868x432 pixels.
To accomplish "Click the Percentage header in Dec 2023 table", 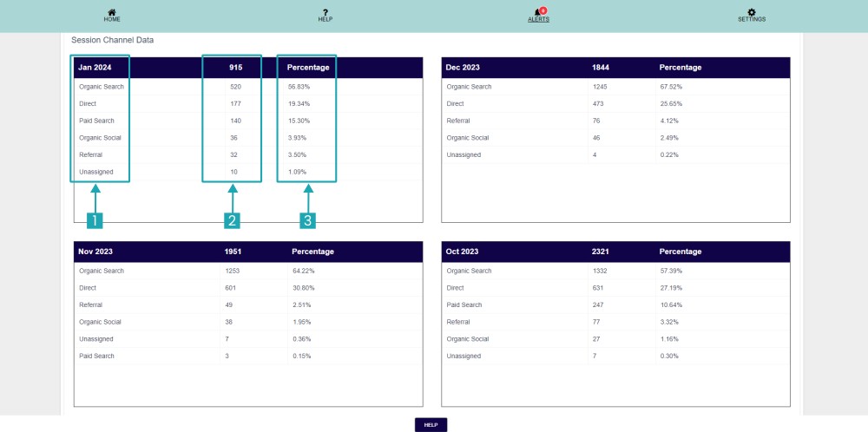I will coord(681,68).
